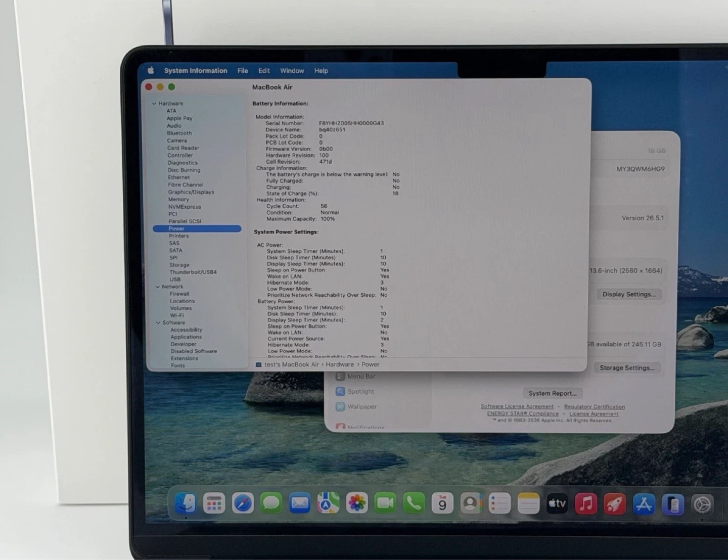
Task: Open the Notes app in the Dock
Action: click(x=529, y=503)
